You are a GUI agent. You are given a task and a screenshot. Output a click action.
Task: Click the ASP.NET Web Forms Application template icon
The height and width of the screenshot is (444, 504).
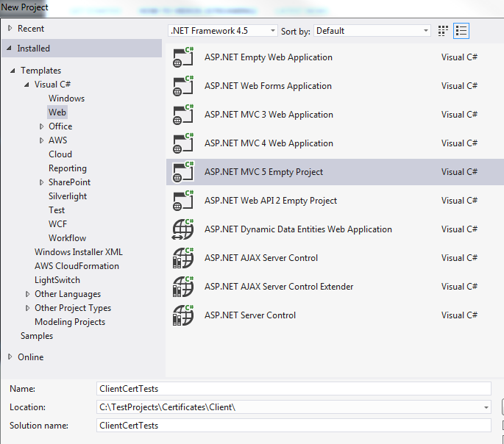[x=183, y=86]
